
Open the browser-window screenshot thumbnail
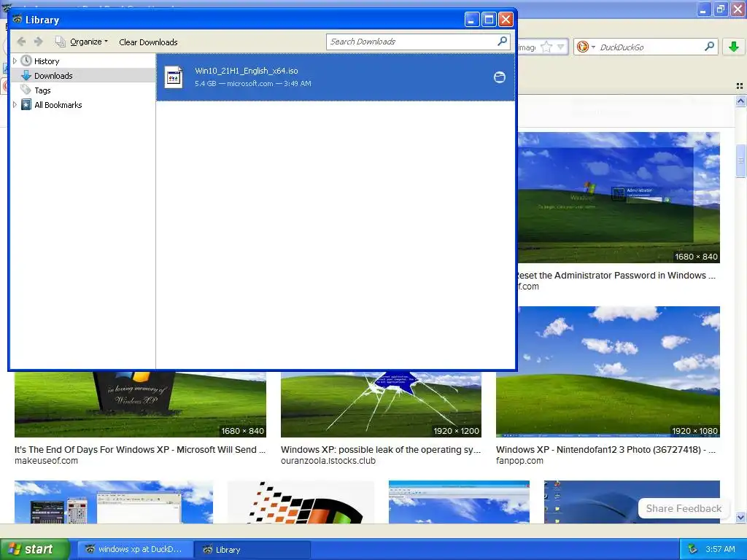(459, 502)
